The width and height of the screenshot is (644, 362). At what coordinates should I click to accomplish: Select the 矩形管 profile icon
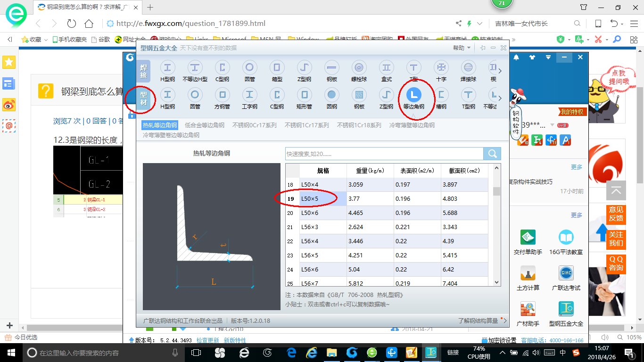tap(304, 95)
